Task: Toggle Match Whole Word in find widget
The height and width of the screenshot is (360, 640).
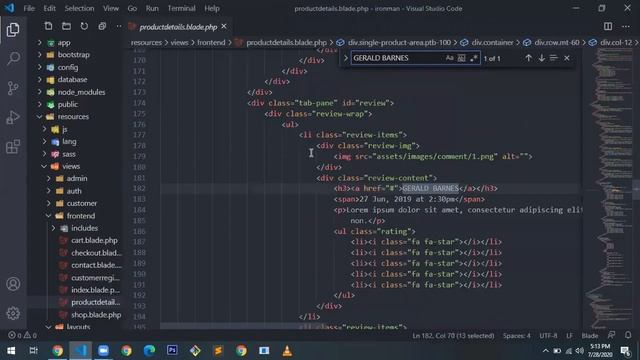Action: (462, 58)
